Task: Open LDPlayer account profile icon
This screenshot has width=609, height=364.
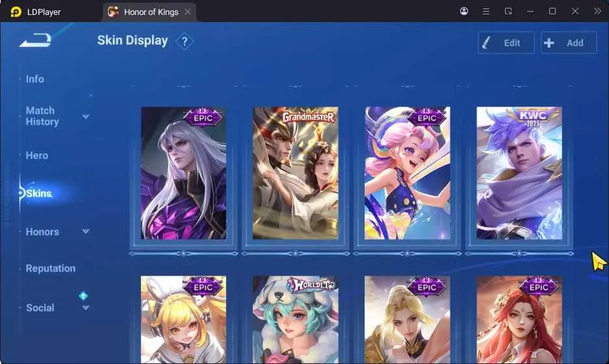Action: point(464,11)
